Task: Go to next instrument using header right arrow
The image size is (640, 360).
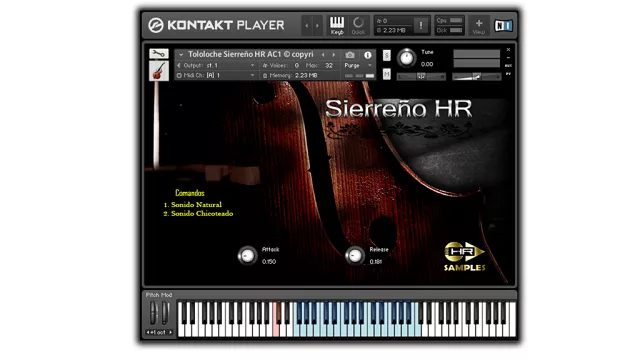Action: click(x=317, y=26)
